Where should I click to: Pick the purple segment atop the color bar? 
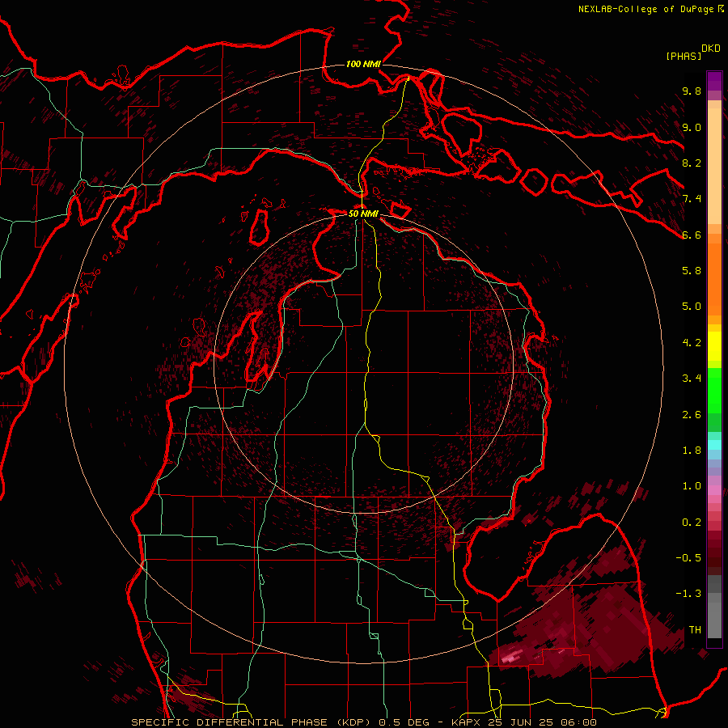pyautogui.click(x=714, y=81)
